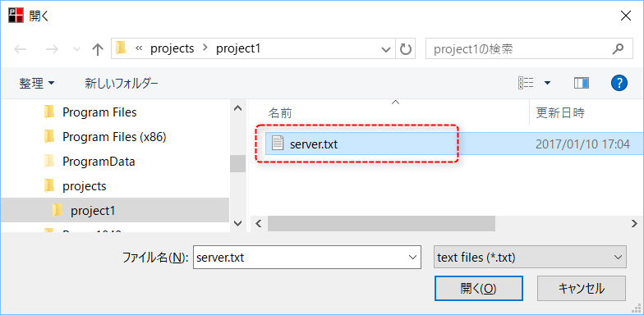Image resolution: width=644 pixels, height=315 pixels.
Task: Click 新しいフォルダー in the toolbar
Action: click(122, 84)
